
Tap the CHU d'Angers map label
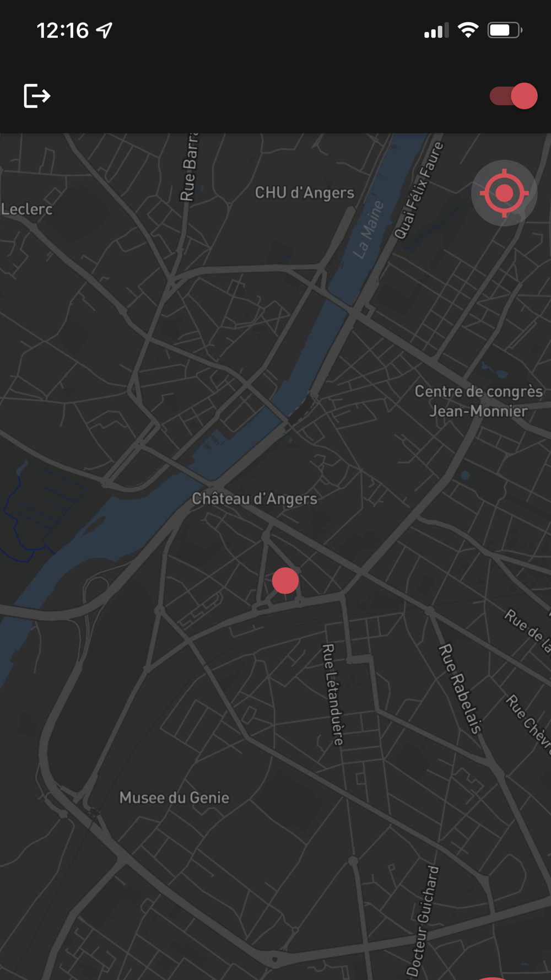tap(304, 193)
